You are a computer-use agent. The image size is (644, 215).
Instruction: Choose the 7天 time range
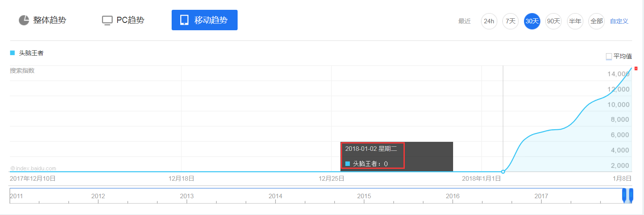510,21
